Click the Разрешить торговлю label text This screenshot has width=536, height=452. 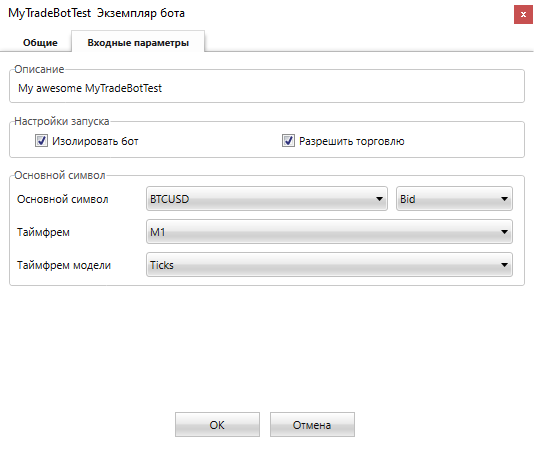[352, 141]
